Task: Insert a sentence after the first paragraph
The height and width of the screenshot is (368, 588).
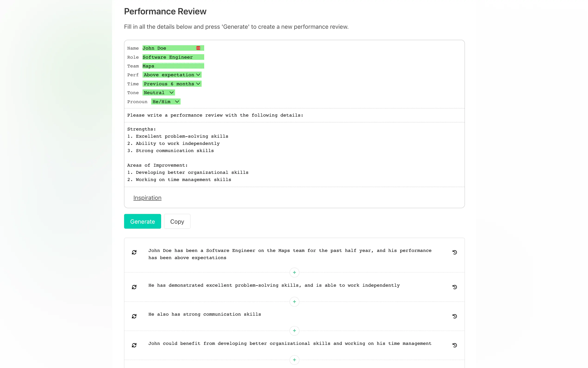Action: pos(294,272)
